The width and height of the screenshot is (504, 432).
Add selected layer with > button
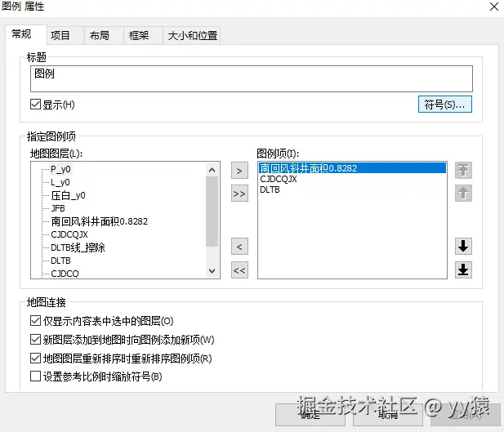[x=239, y=171]
